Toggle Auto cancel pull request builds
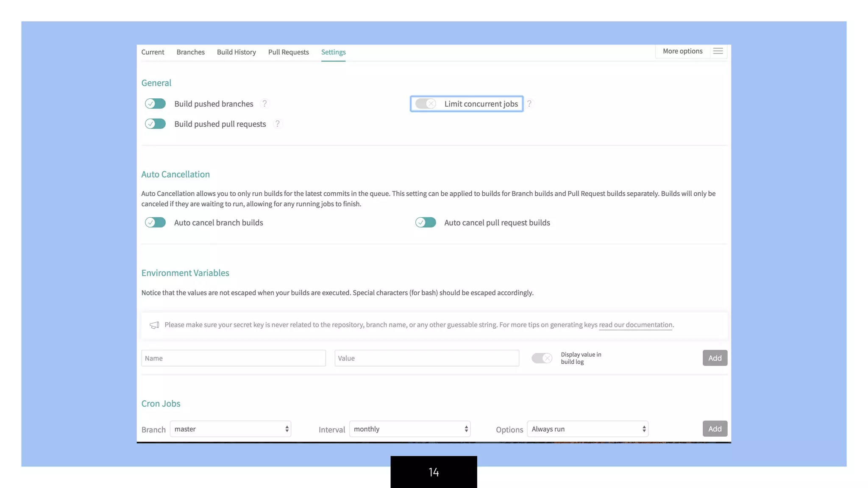 (426, 222)
